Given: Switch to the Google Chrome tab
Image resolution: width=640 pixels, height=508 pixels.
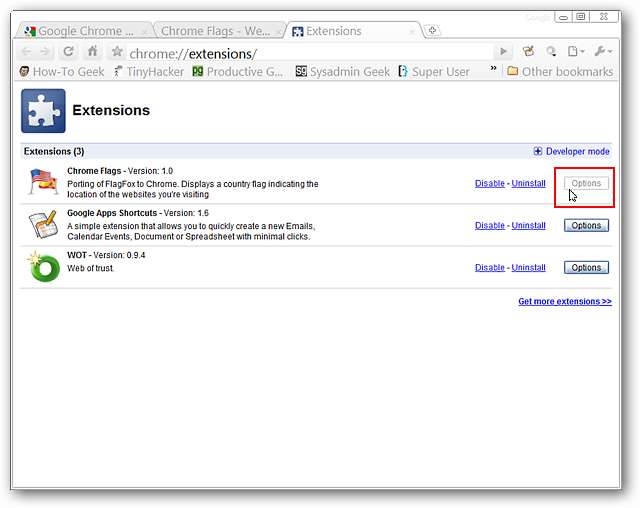Looking at the screenshot, I should [x=83, y=31].
